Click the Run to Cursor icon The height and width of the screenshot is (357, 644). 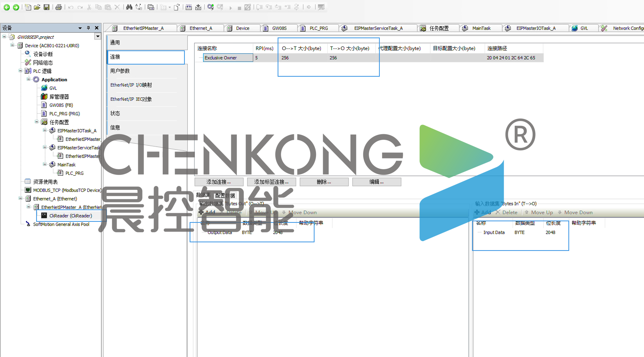(x=287, y=7)
